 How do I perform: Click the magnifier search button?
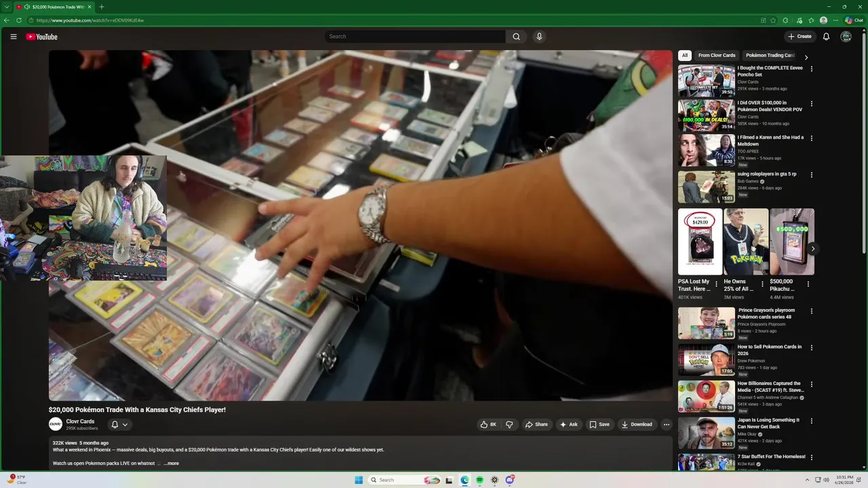[x=516, y=37]
